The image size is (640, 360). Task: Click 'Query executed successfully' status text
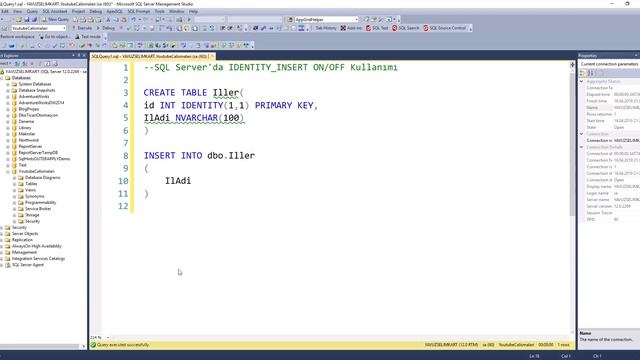click(123, 345)
